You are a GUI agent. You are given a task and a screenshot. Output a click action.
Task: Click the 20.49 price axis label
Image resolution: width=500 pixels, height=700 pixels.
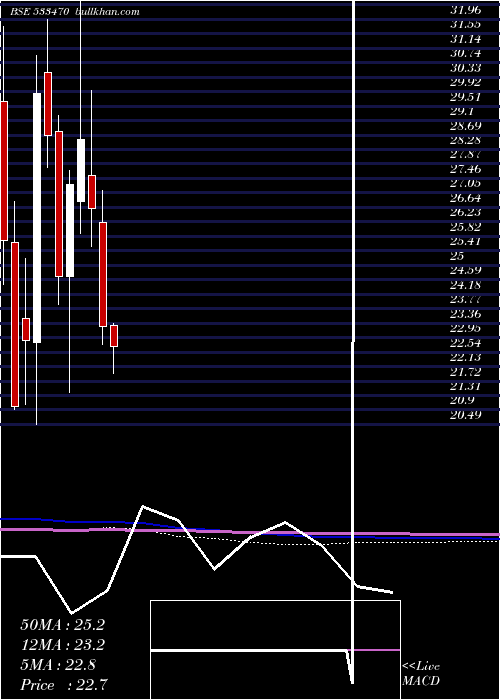465,415
